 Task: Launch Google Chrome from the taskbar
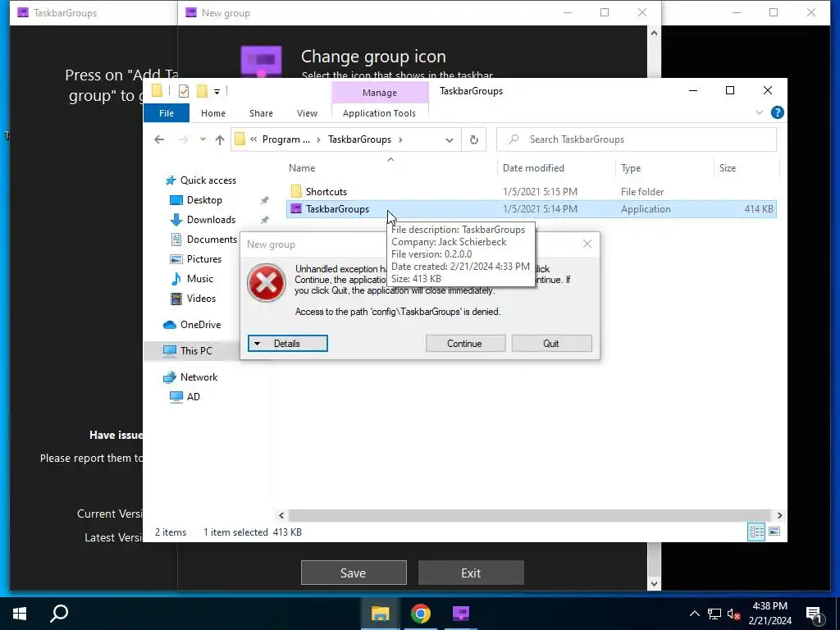tap(421, 614)
